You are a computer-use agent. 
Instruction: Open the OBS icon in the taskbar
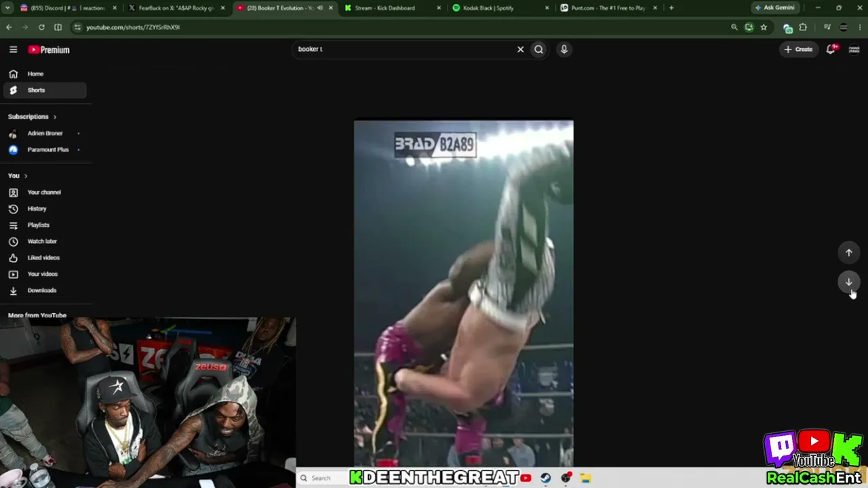coord(566,478)
